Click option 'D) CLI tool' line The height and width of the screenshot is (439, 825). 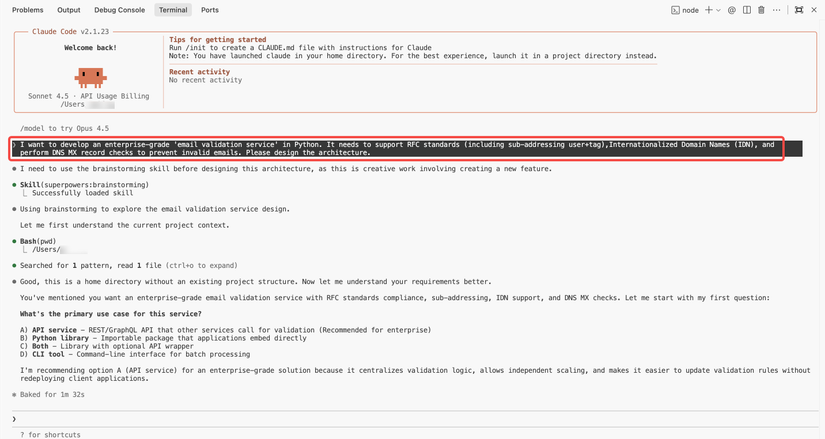point(135,354)
